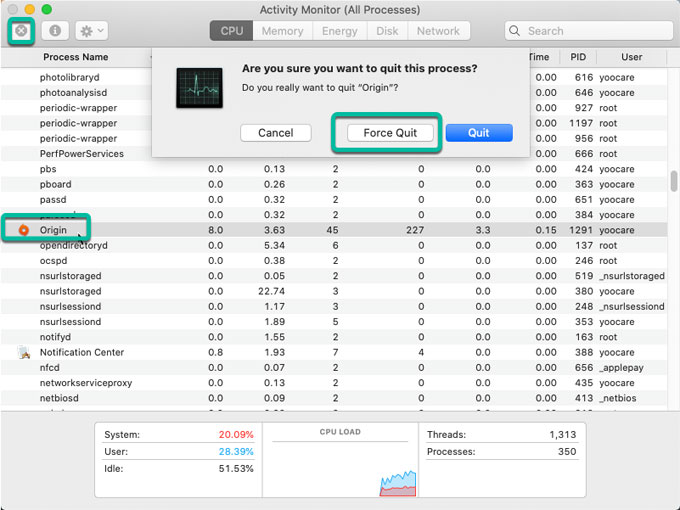Show the Network tab

(438, 31)
